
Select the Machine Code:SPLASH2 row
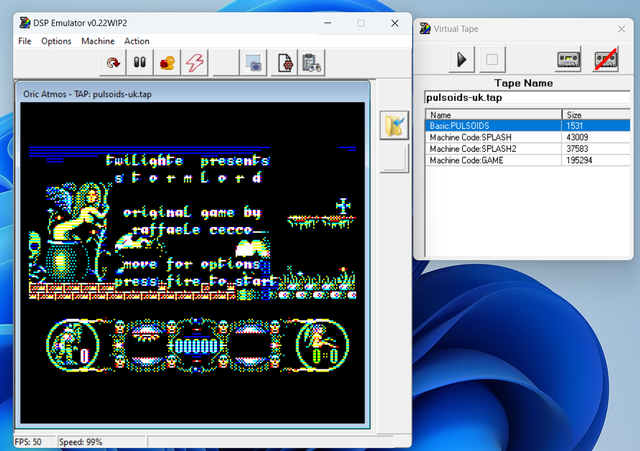tap(528, 149)
